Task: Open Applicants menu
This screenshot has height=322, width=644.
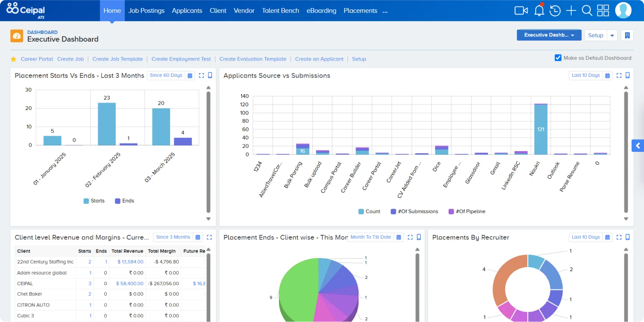Action: pyautogui.click(x=187, y=11)
